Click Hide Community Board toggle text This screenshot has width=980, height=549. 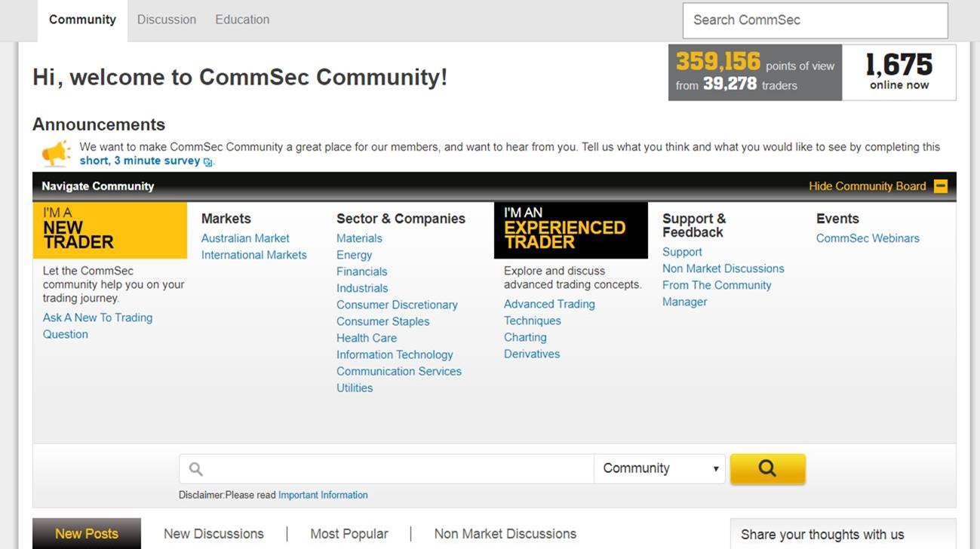(x=867, y=186)
